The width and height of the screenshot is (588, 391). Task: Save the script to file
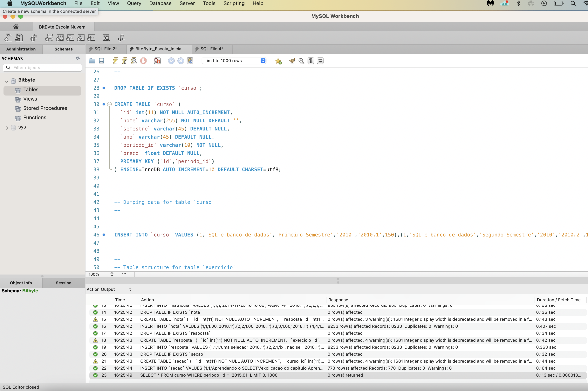point(101,61)
